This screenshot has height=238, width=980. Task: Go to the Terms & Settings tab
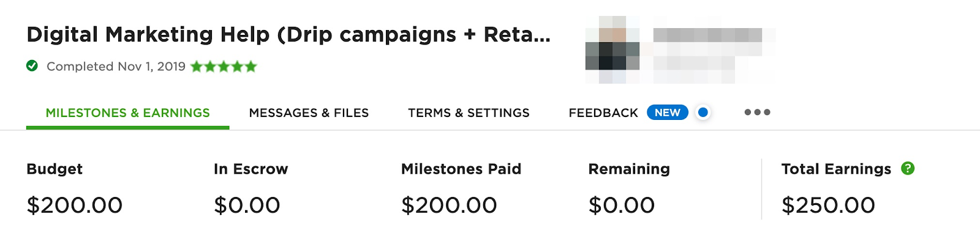point(469,113)
